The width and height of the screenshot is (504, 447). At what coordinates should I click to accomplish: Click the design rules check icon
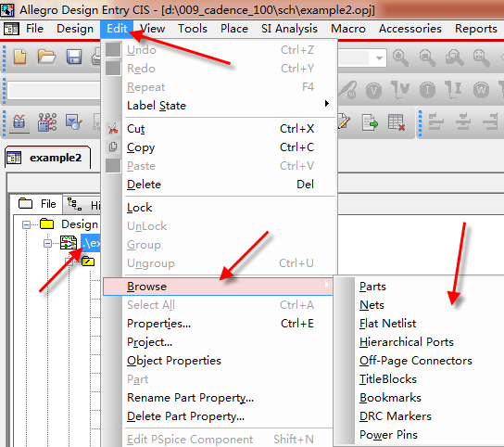point(74,122)
